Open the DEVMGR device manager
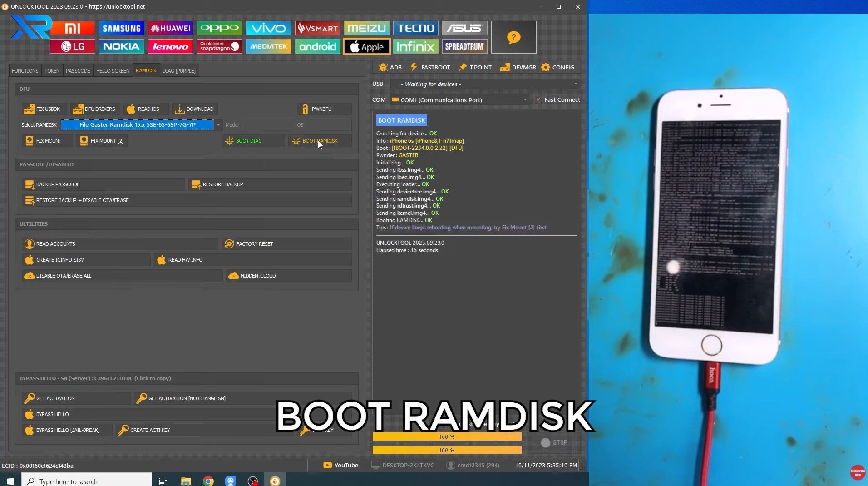This screenshot has width=868, height=486. click(x=518, y=67)
